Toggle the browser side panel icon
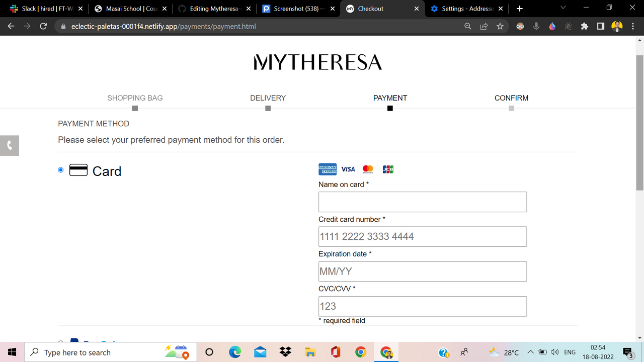Image resolution: width=644 pixels, height=362 pixels. [601, 26]
